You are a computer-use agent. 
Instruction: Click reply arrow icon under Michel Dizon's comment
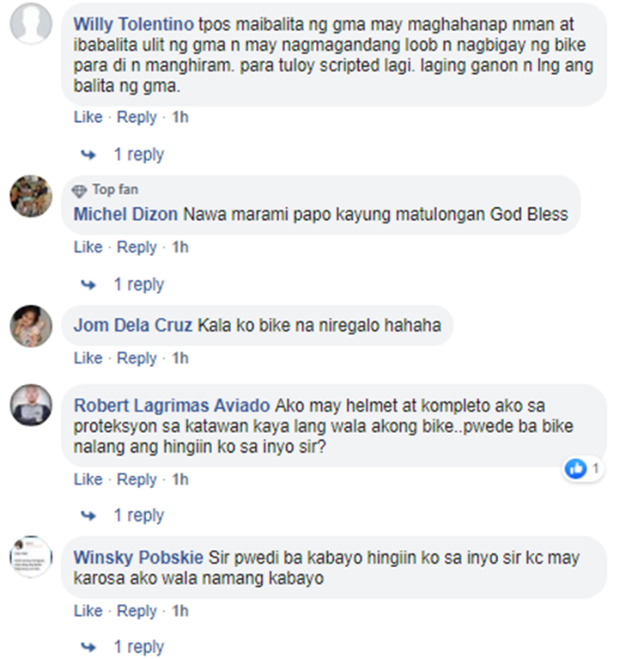88,285
